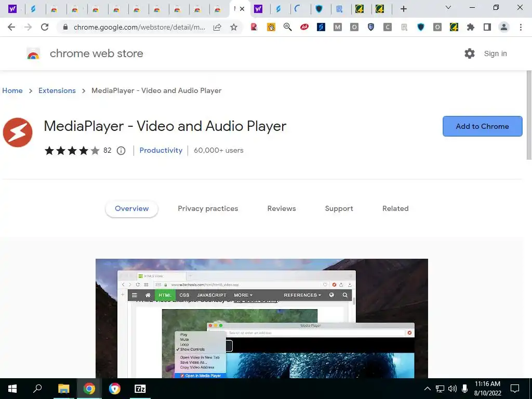Image resolution: width=532 pixels, height=399 pixels.
Task: Go back to the previous page
Action: (11, 27)
